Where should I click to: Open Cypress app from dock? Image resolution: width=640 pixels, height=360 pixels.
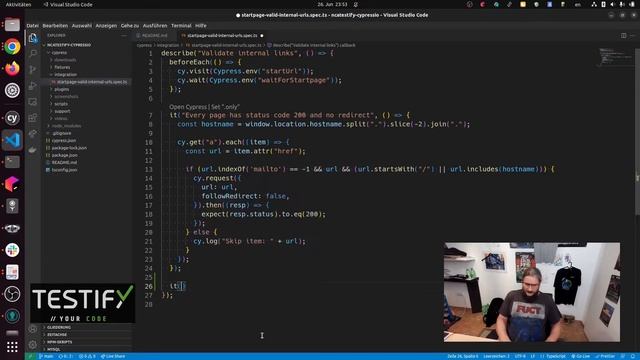[x=12, y=118]
